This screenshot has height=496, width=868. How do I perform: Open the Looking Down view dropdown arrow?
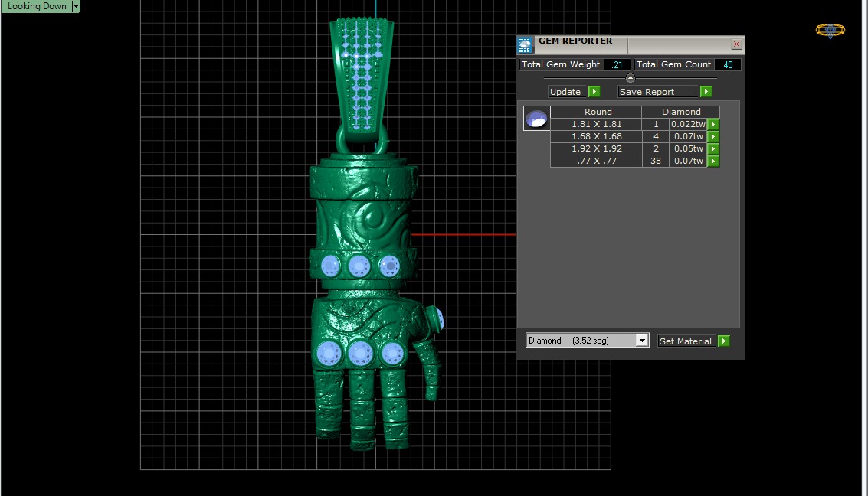(x=77, y=6)
